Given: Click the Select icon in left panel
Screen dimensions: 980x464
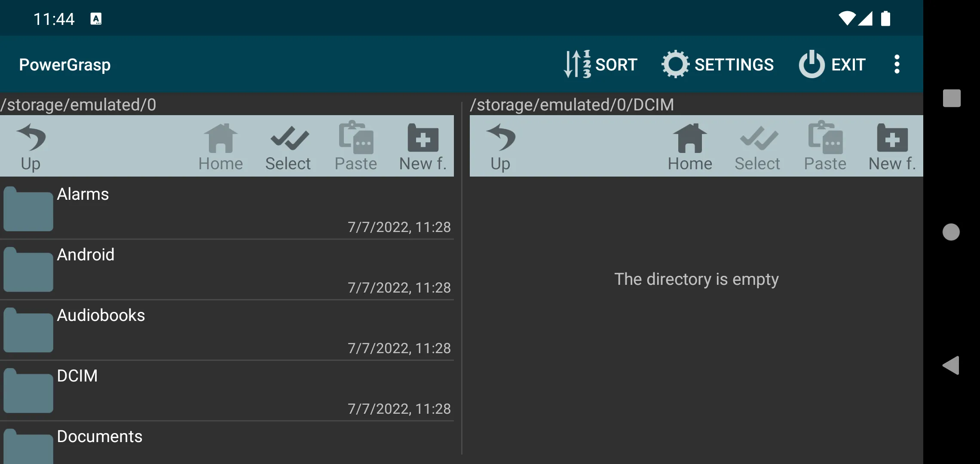Looking at the screenshot, I should pyautogui.click(x=288, y=147).
